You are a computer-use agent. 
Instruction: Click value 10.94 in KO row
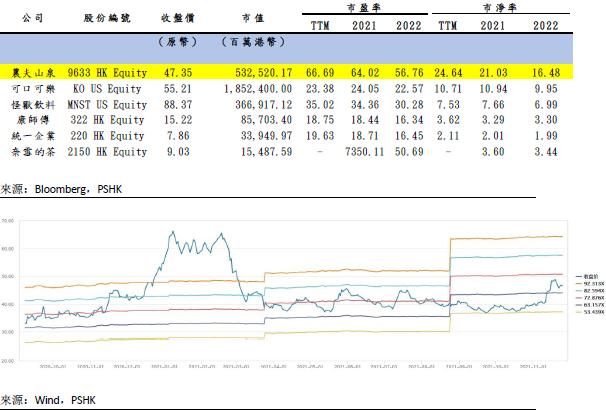493,89
